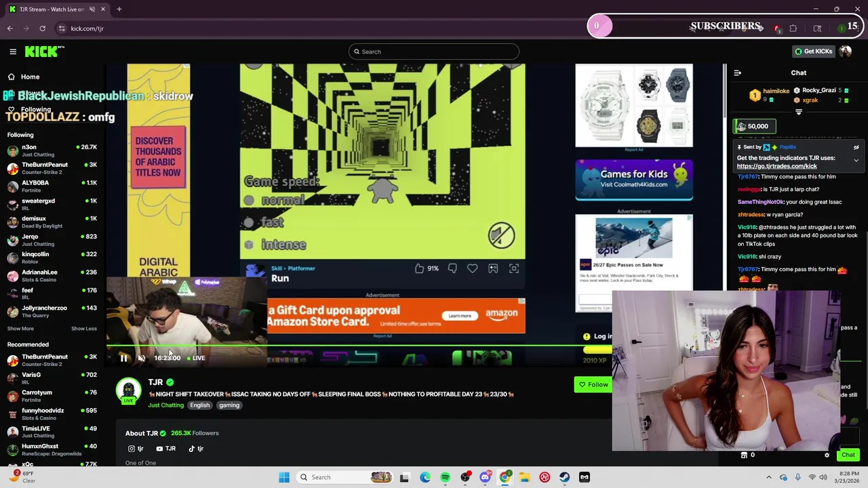
Task: Open the Windows Start menu
Action: [284, 477]
